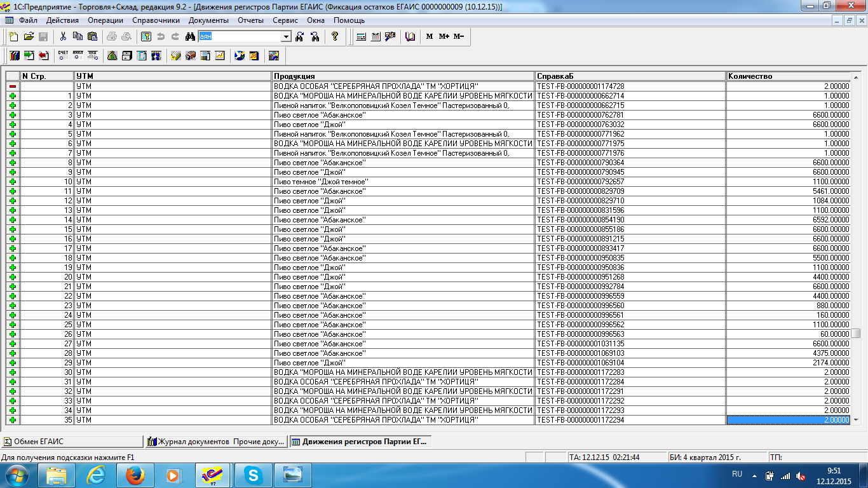
Task: Click the yellow question mark Help icon
Action: pyautogui.click(x=335, y=37)
